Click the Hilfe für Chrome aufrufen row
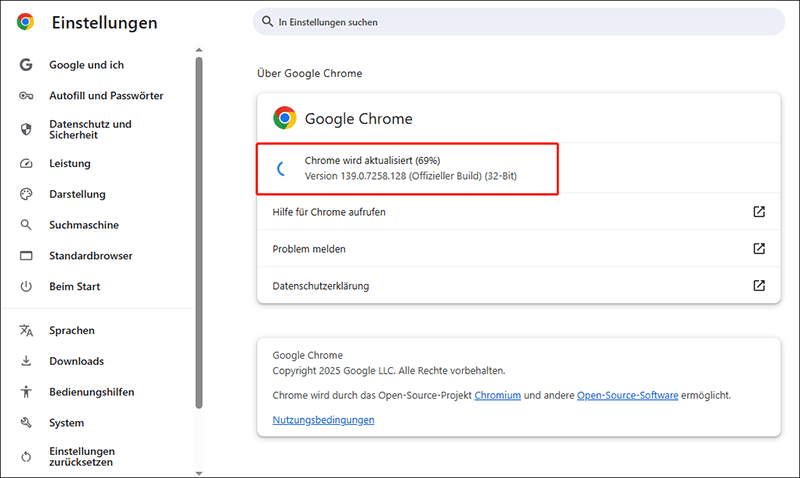The height and width of the screenshot is (478, 800). click(x=519, y=212)
